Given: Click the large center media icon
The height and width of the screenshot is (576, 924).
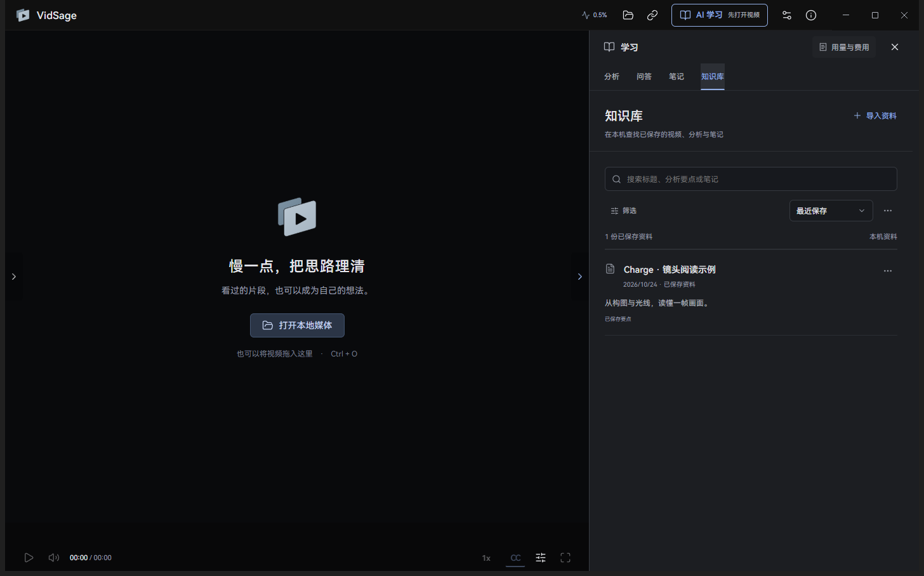Looking at the screenshot, I should coord(297,217).
